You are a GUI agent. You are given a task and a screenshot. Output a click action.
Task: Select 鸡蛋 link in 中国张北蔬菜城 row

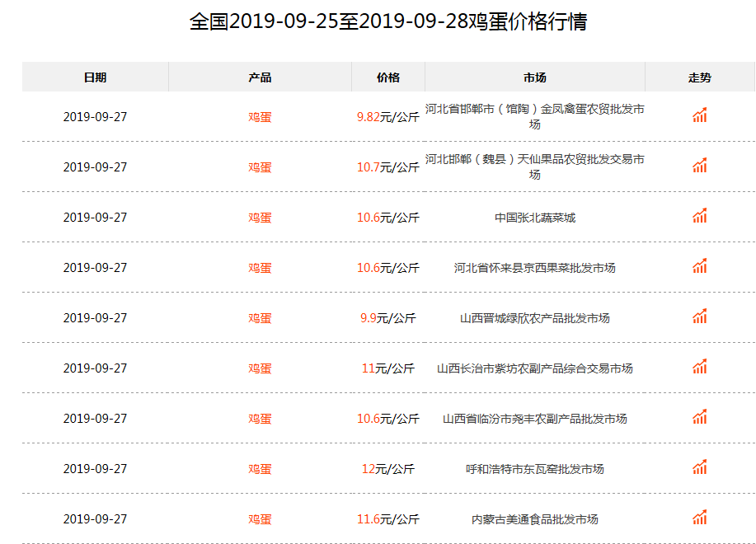point(260,218)
